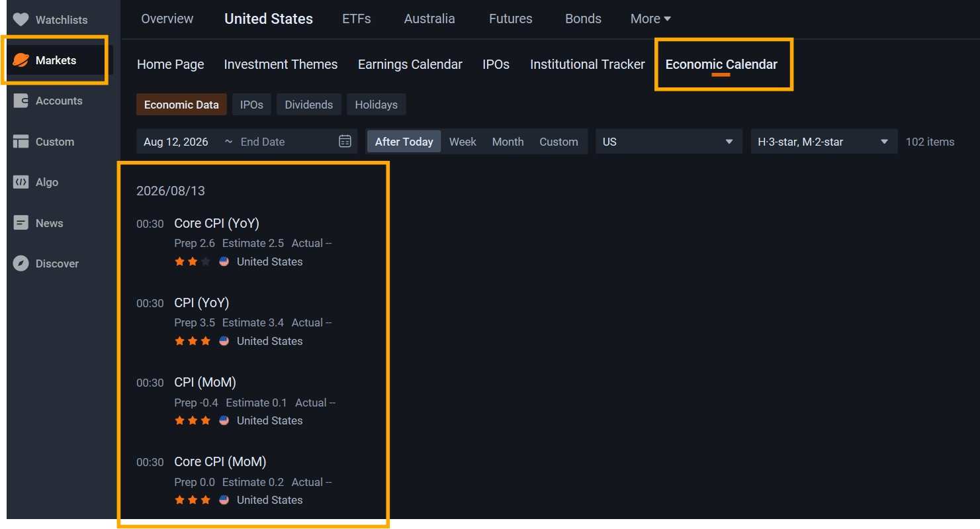Select the Holidays filter button
This screenshot has width=980, height=529.
pos(376,105)
